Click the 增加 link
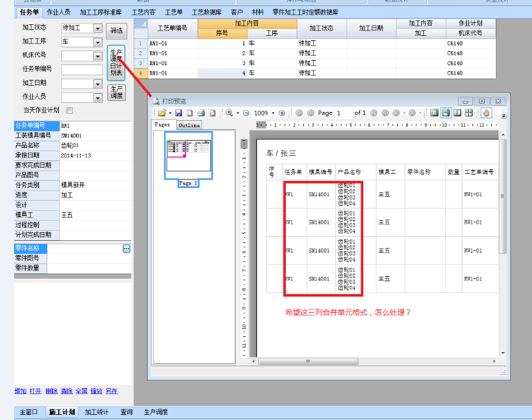The width and height of the screenshot is (532, 420). (x=20, y=391)
